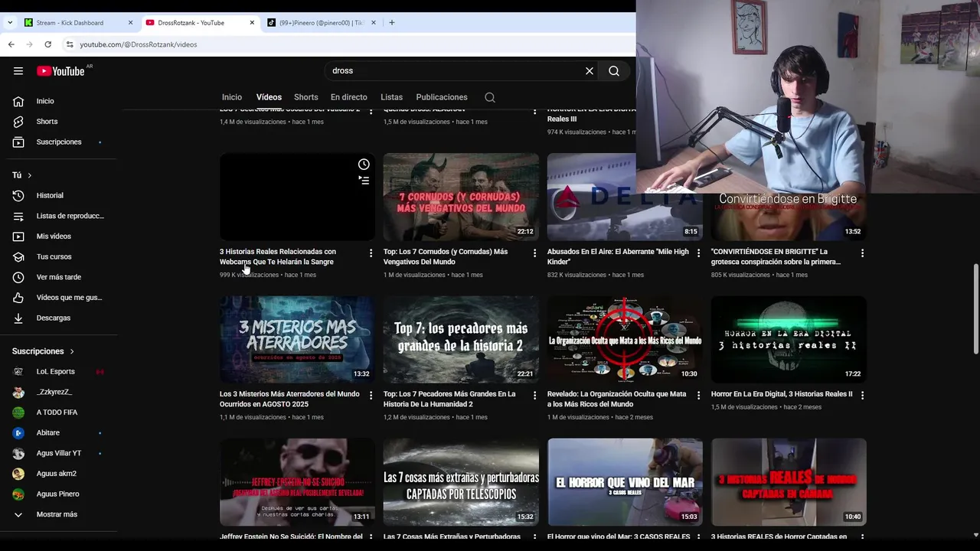View site information icon in the address bar

pyautogui.click(x=70, y=44)
